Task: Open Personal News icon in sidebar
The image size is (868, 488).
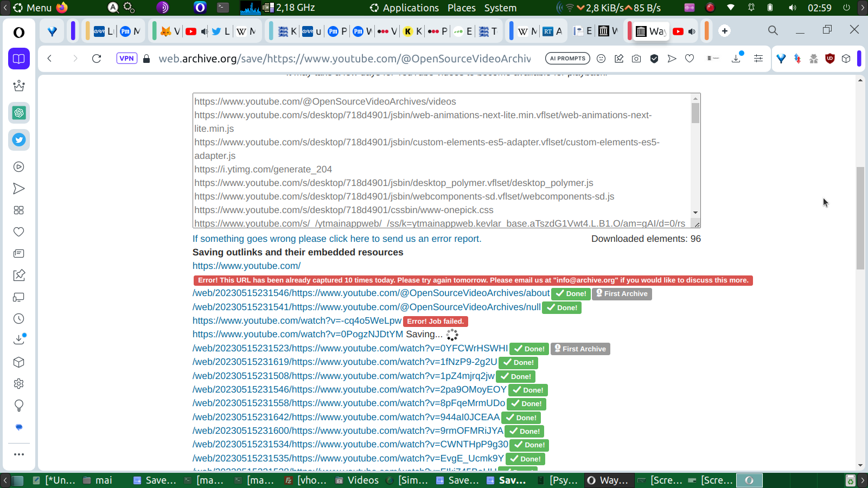Action: click(x=19, y=254)
